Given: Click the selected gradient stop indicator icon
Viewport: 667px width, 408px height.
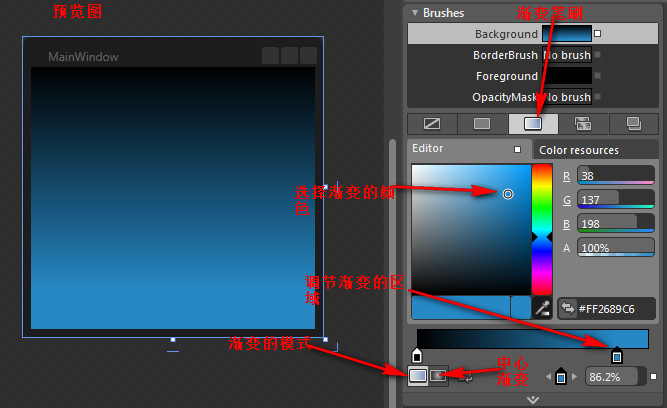Looking at the screenshot, I should point(561,376).
